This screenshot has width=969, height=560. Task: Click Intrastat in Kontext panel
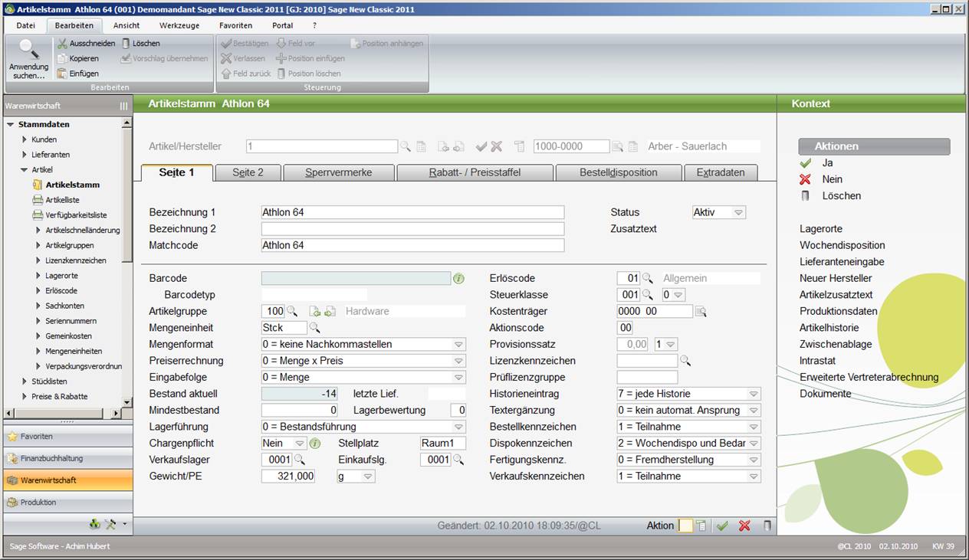(x=818, y=361)
